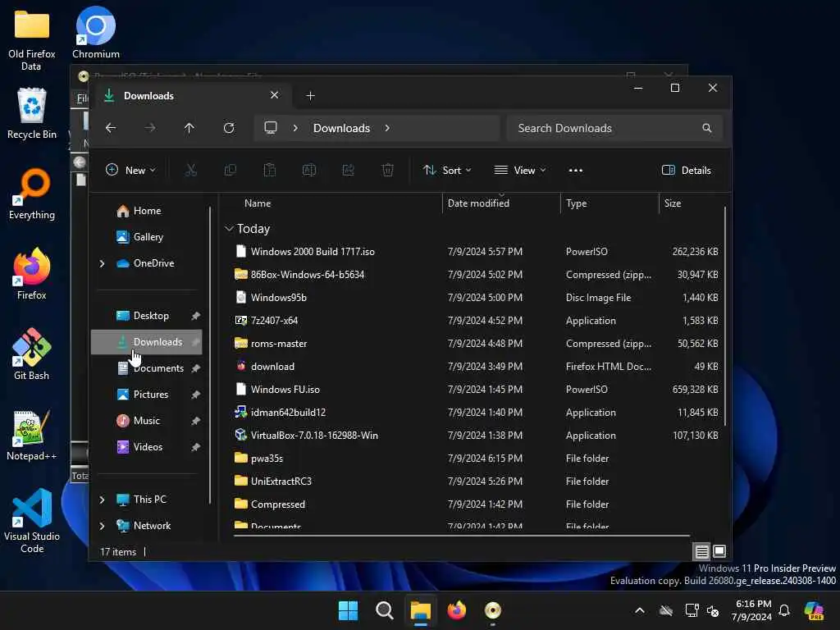840x630 pixels.
Task: Sort by Size column header
Action: coord(673,203)
